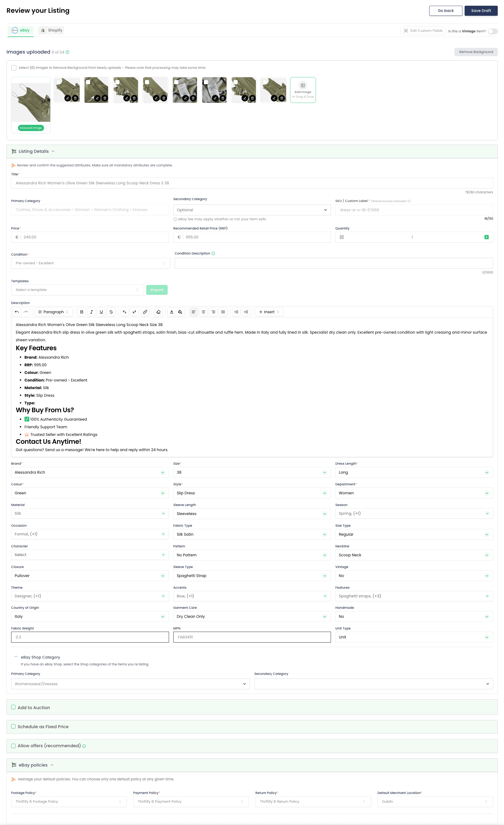Click Remove Background button

pos(476,52)
